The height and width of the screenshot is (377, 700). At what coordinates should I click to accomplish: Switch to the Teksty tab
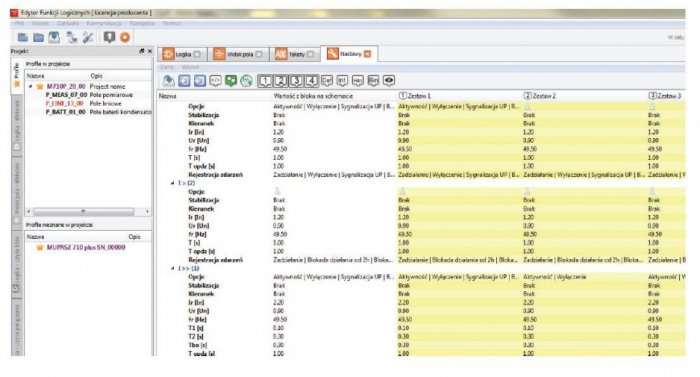pyautogui.click(x=295, y=54)
